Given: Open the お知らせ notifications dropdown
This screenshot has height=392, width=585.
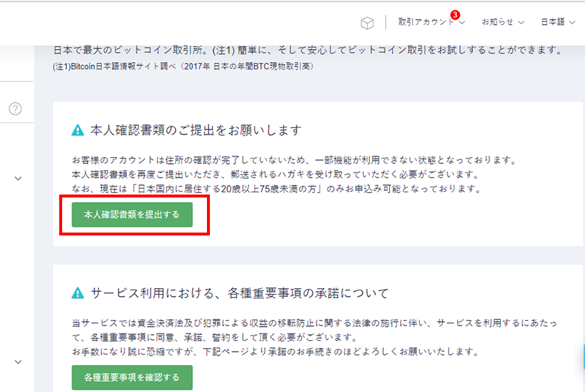Looking at the screenshot, I should click(502, 22).
